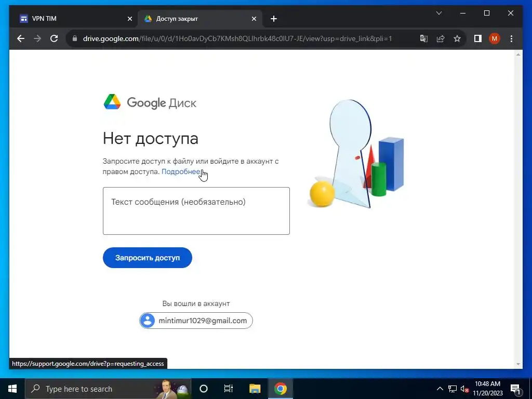Click the Запросить доступ button
The width and height of the screenshot is (532, 399).
(147, 258)
